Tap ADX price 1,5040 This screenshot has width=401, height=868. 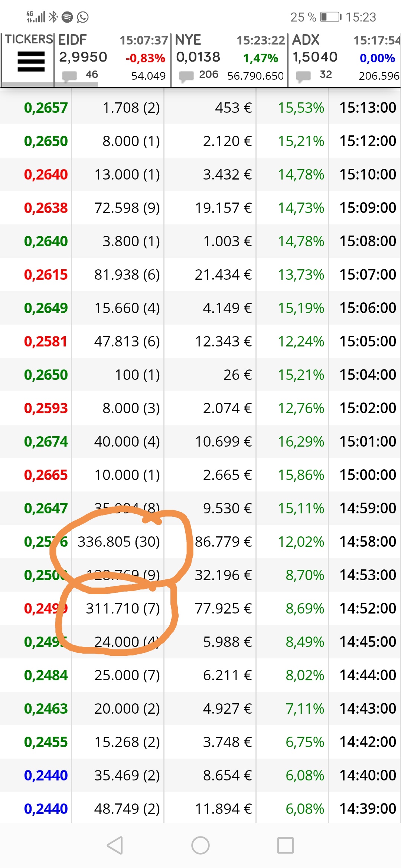coord(315,57)
